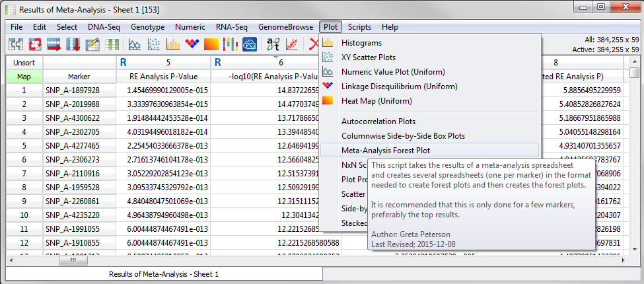Select Autocorrelation Plots in the menu

pyautogui.click(x=378, y=122)
